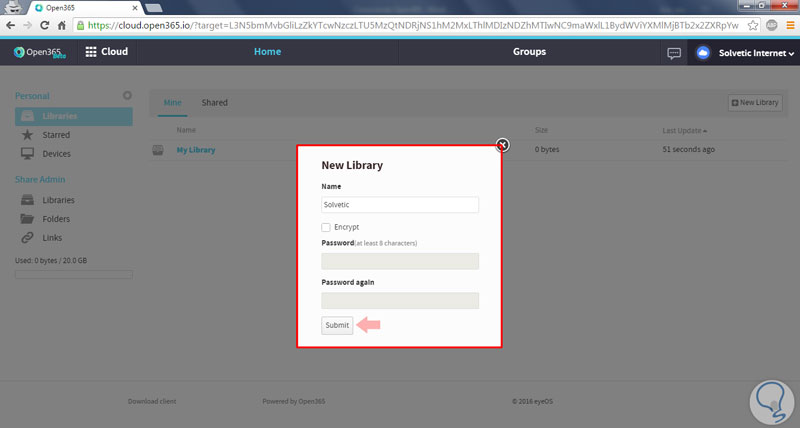This screenshot has width=800, height=428.
Task: Reload the page
Action: click(x=44, y=25)
